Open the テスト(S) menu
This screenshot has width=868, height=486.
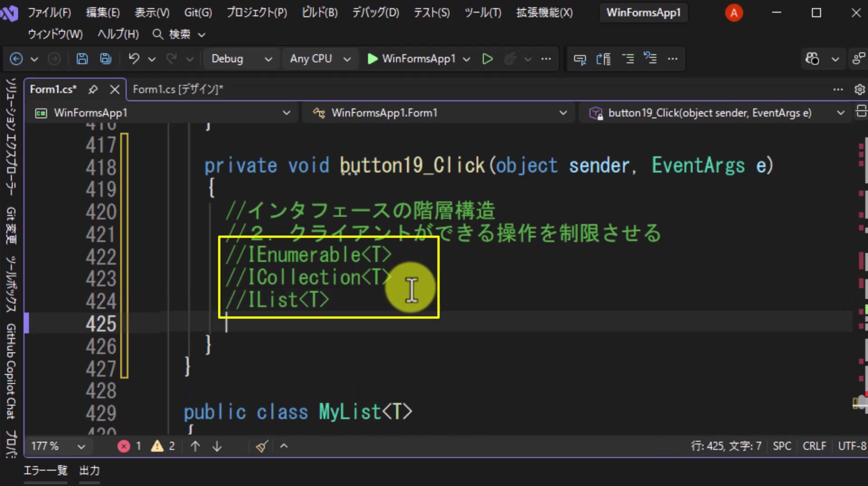pos(431,12)
